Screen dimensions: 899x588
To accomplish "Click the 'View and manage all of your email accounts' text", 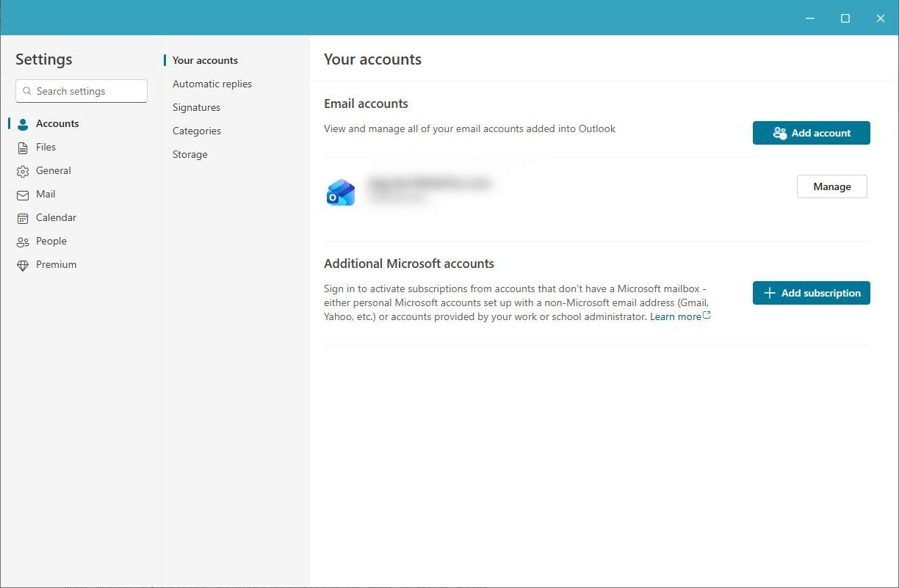I will (x=470, y=128).
